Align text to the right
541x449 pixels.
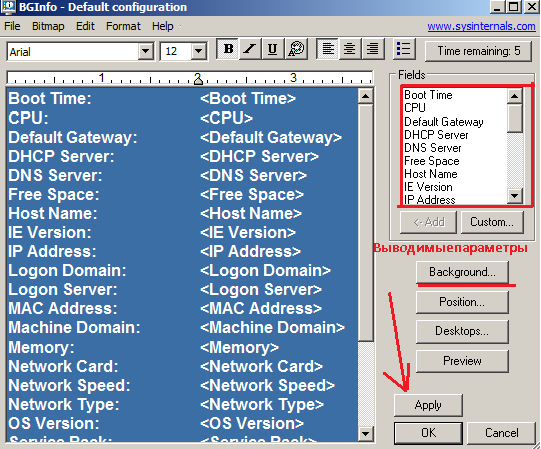(372, 49)
